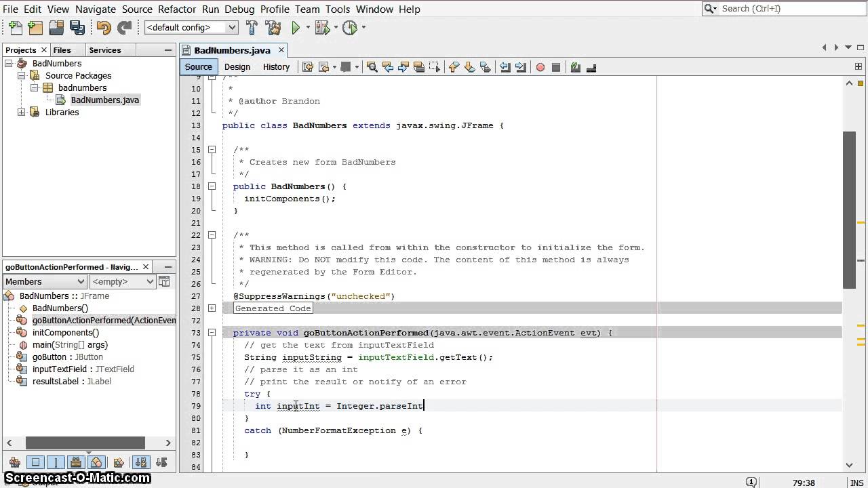868x488 pixels.
Task: Toggle Sort by Source in Navigator
Action: click(161, 462)
